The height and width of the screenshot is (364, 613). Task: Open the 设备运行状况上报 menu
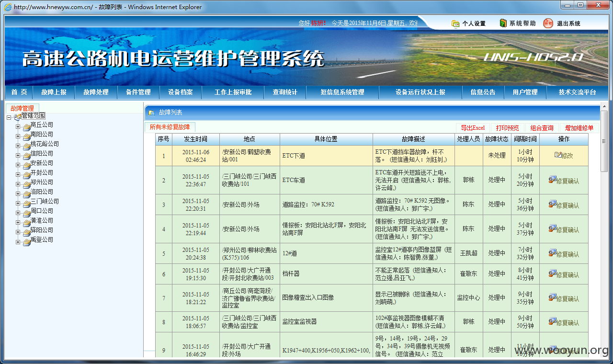(420, 92)
